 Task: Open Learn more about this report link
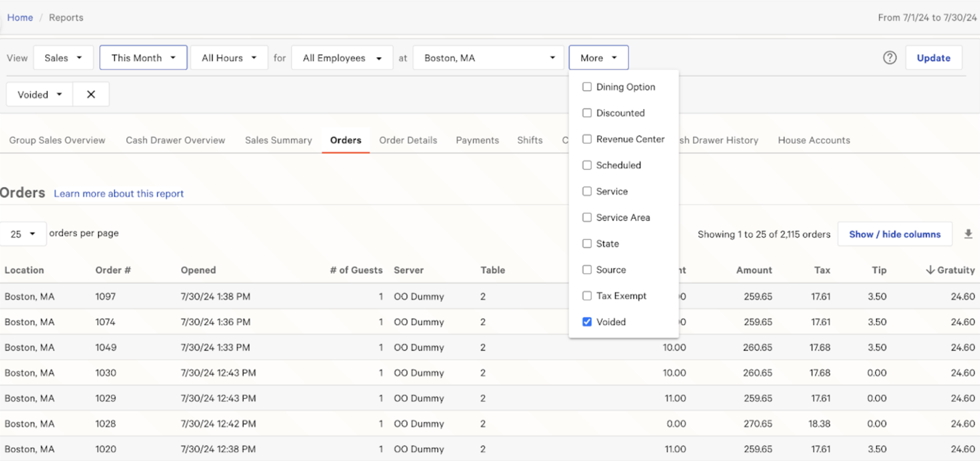click(119, 194)
